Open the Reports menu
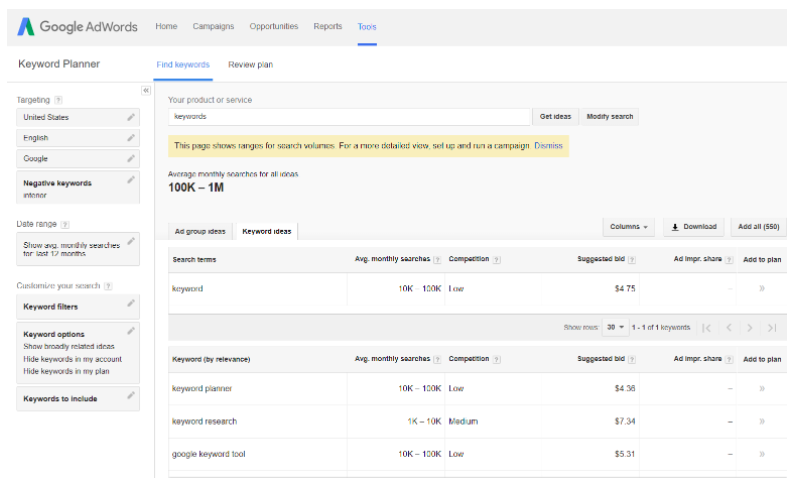The image size is (798, 489). [328, 26]
